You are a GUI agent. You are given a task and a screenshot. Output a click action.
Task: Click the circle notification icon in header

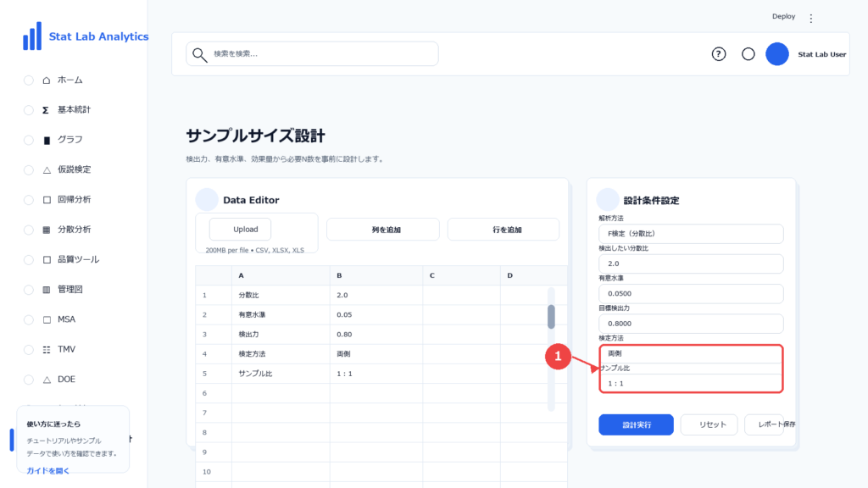click(x=748, y=54)
